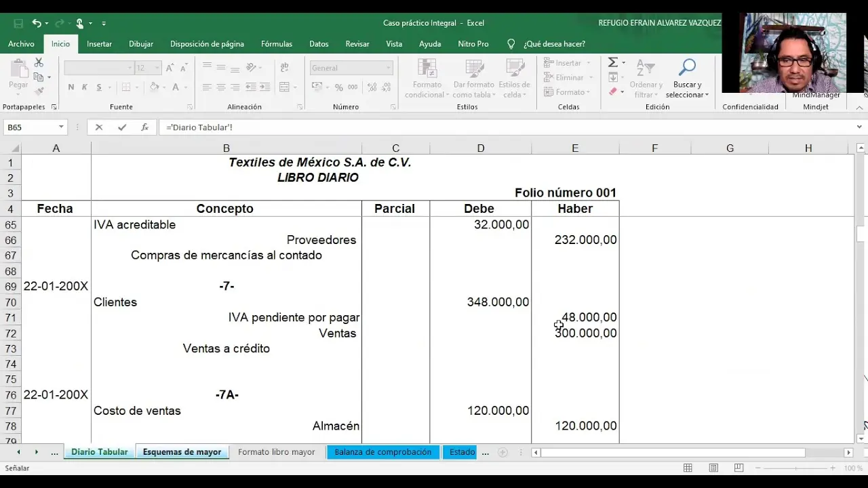868x488 pixels.
Task: Click the insert function fx icon
Action: [x=144, y=127]
